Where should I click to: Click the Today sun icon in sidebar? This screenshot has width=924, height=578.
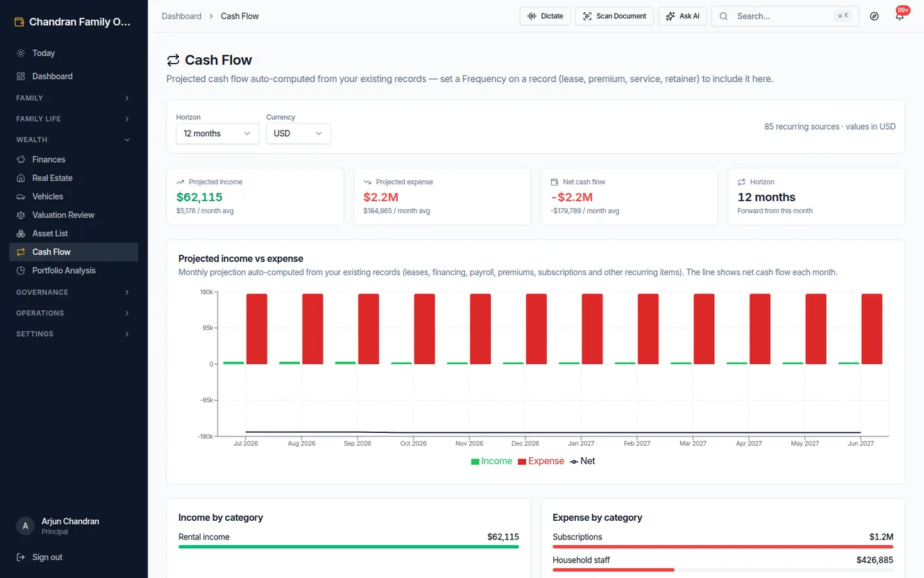pos(21,53)
